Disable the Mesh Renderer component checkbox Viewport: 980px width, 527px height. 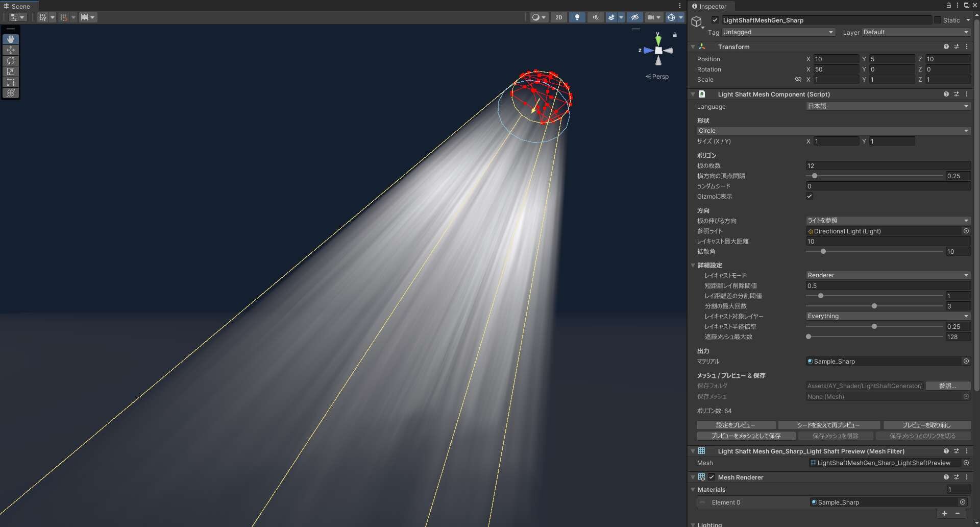(x=712, y=477)
